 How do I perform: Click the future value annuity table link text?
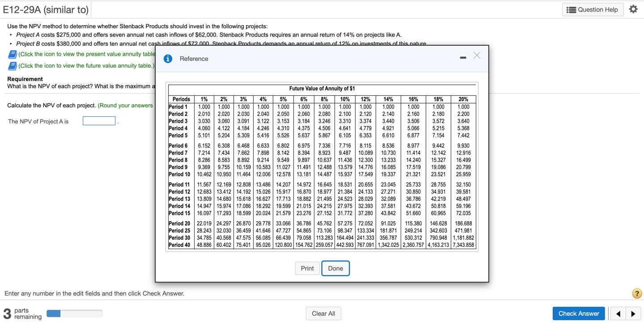coord(86,66)
